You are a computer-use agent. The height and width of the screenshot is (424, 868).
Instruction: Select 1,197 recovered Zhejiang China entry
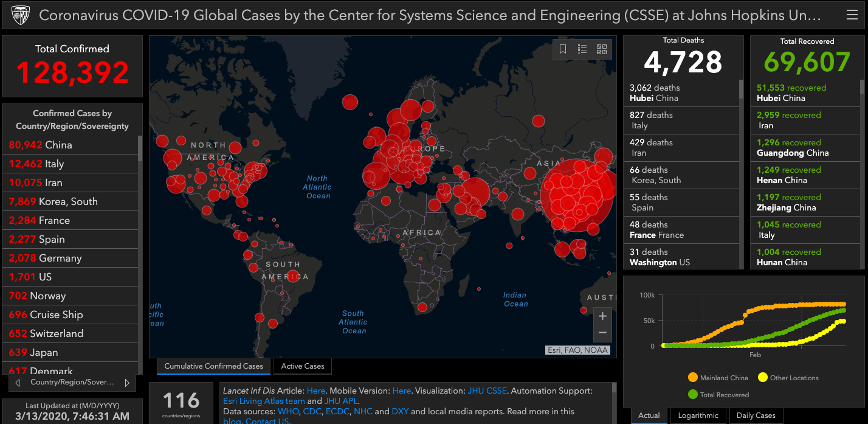(805, 203)
